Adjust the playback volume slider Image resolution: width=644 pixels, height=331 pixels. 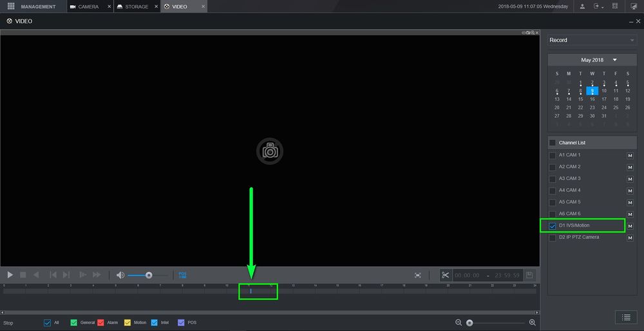(x=149, y=275)
